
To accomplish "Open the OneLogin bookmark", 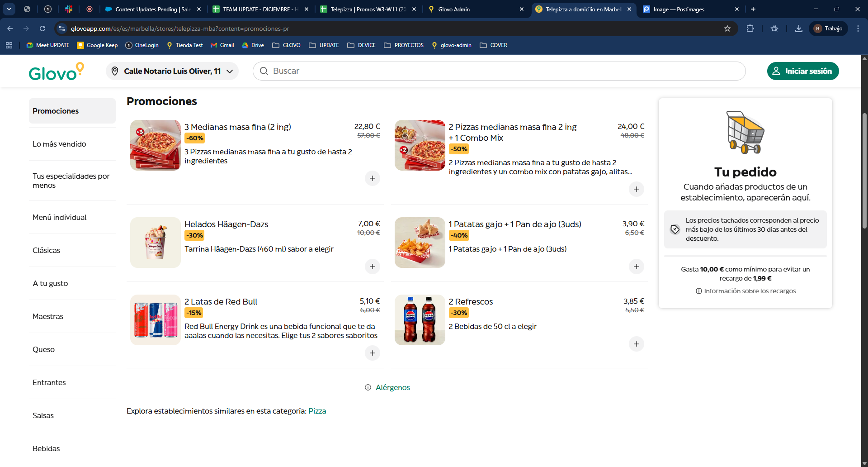I will click(x=142, y=45).
